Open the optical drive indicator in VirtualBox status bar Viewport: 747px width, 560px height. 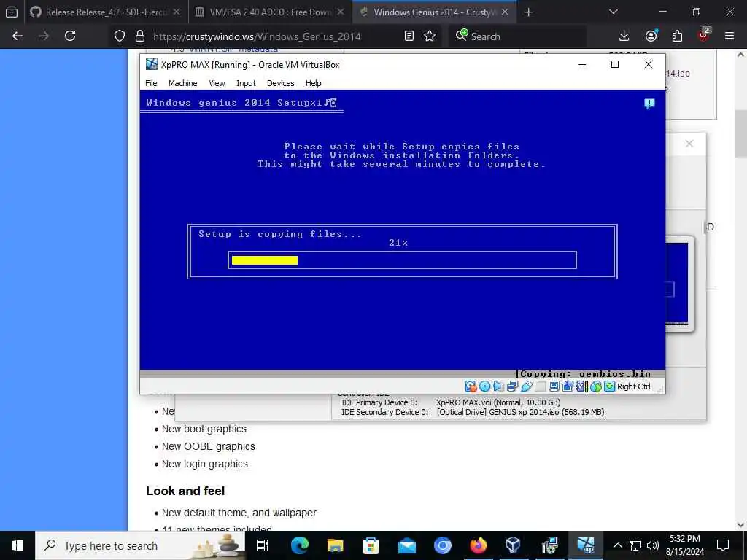click(485, 386)
